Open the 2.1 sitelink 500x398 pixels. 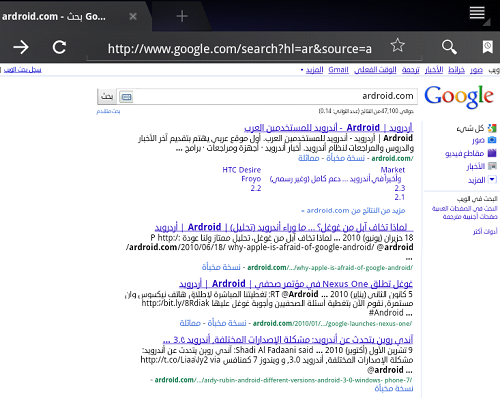[x=400, y=197]
